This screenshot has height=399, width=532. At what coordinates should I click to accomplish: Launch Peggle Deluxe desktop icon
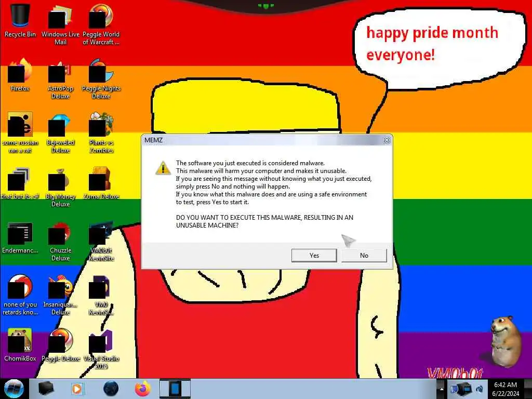pos(60,344)
